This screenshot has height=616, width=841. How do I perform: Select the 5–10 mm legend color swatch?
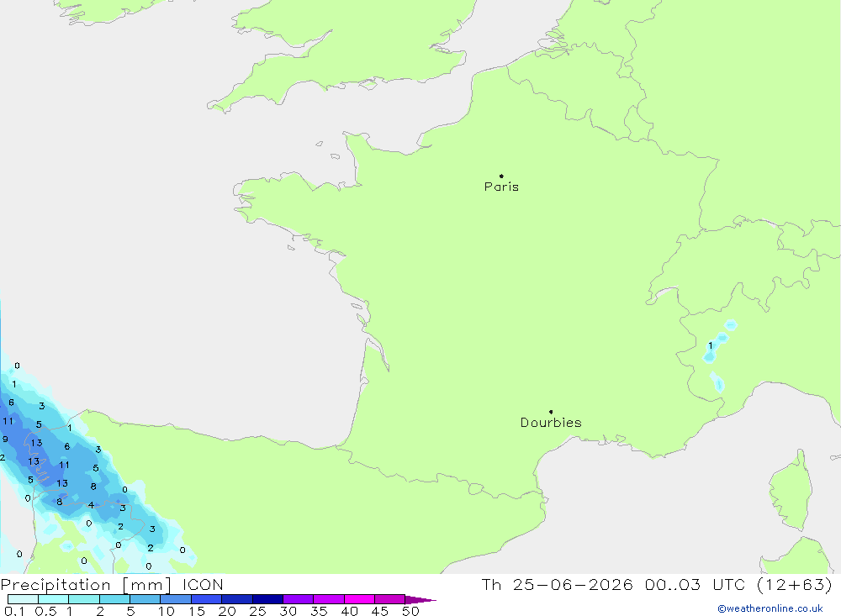[145, 599]
